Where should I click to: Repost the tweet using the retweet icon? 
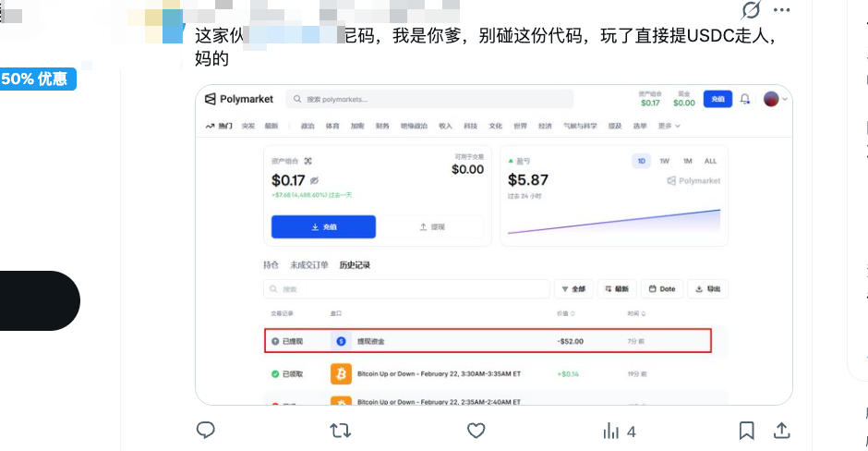[x=340, y=431]
